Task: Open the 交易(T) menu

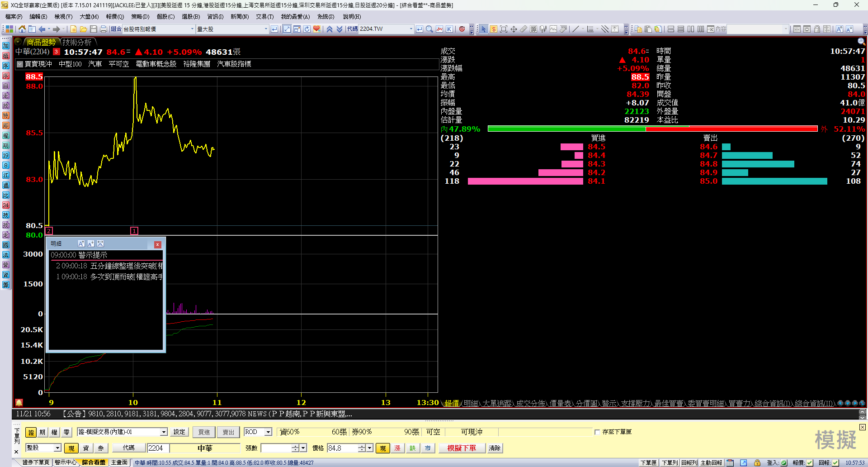Action: tap(264, 17)
